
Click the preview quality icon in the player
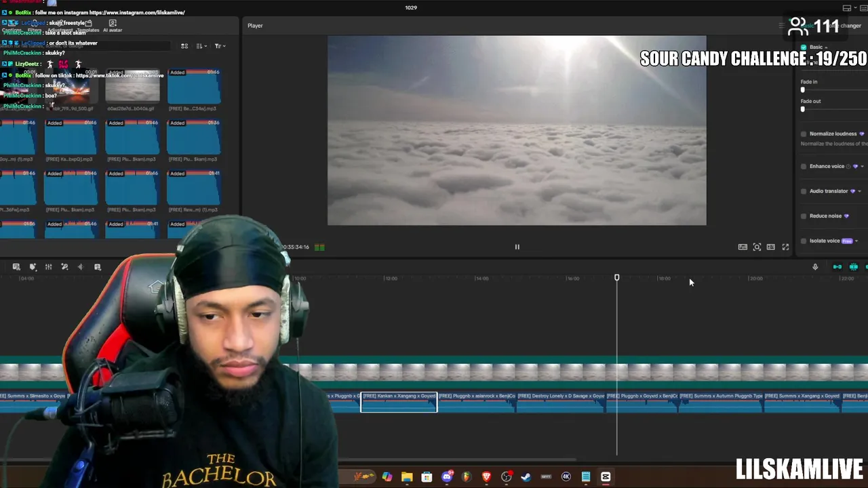(x=743, y=247)
